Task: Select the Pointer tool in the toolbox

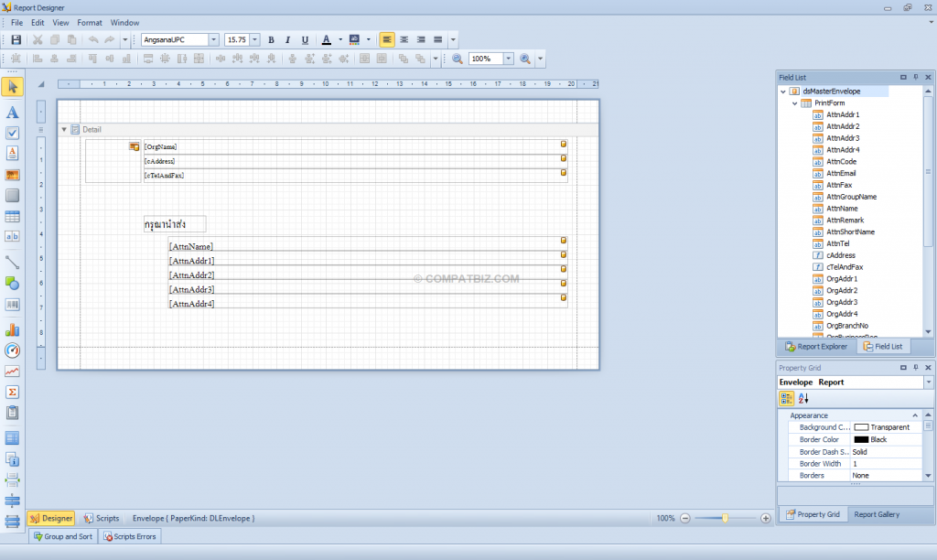Action: tap(13, 87)
